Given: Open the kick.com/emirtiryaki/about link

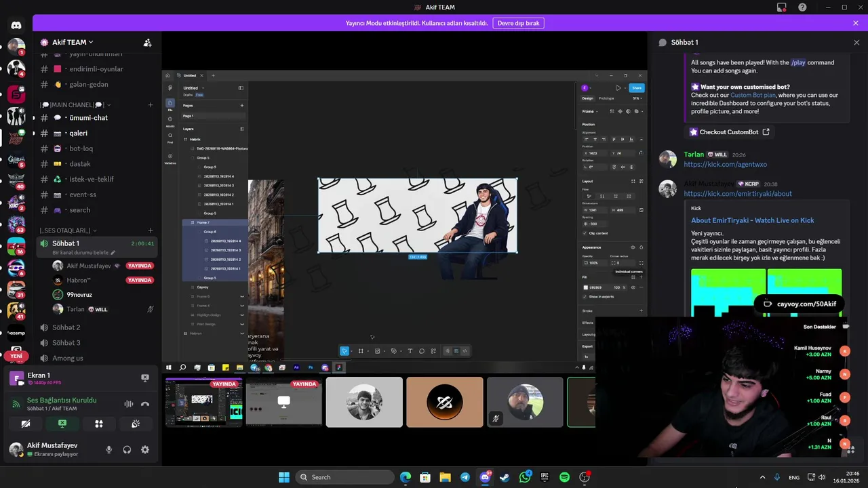Looking at the screenshot, I should click(x=737, y=194).
